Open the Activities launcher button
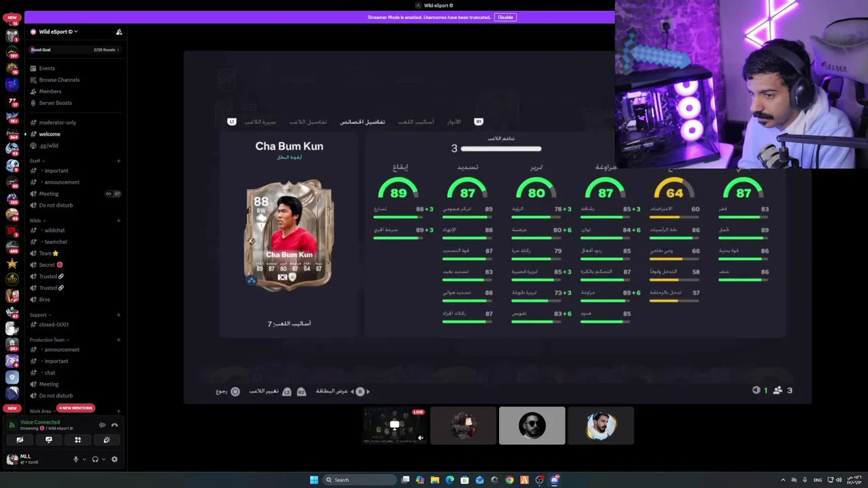Screen dimensions: 868x488 (78, 440)
